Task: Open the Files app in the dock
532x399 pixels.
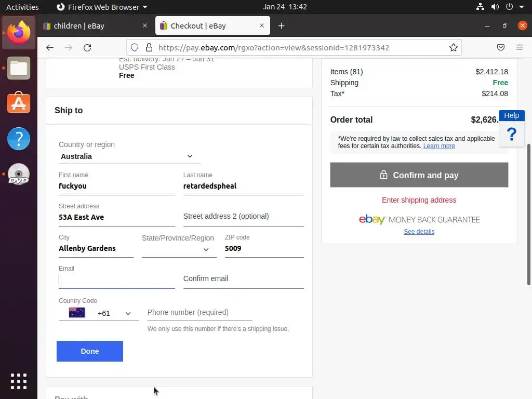Action: pos(19,69)
